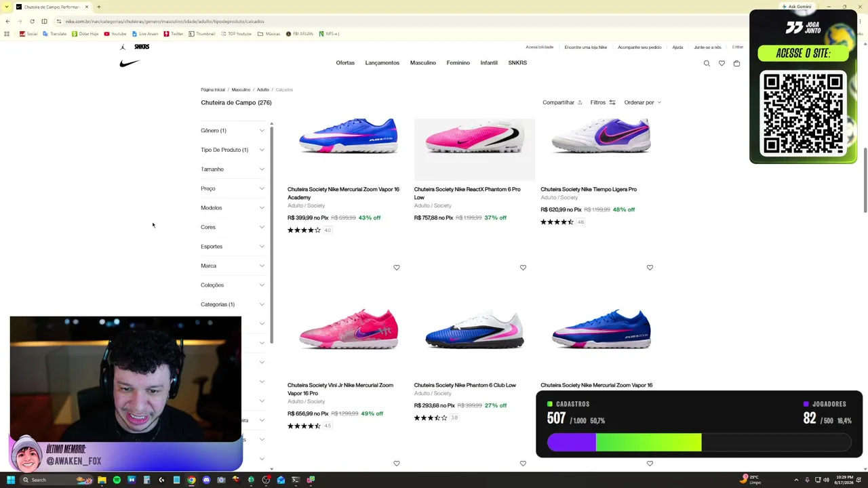Image resolution: width=868 pixels, height=488 pixels.
Task: Click the Ask Gemini button
Action: coord(797,7)
